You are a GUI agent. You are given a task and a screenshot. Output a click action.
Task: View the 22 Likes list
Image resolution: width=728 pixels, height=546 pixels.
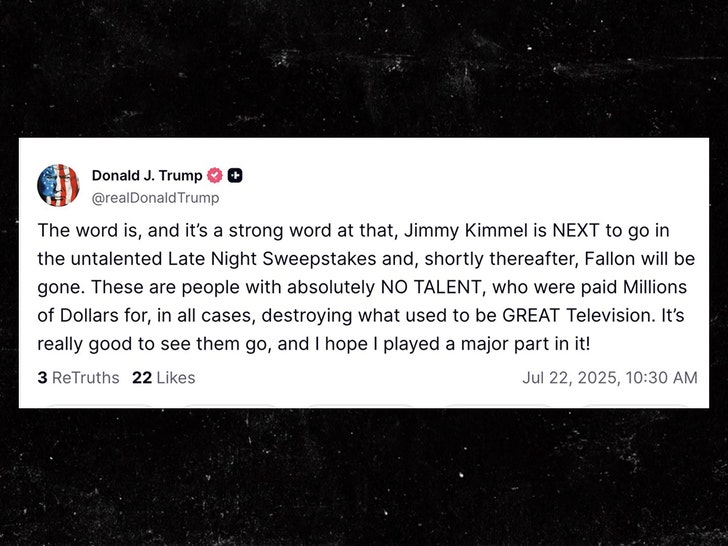click(163, 377)
